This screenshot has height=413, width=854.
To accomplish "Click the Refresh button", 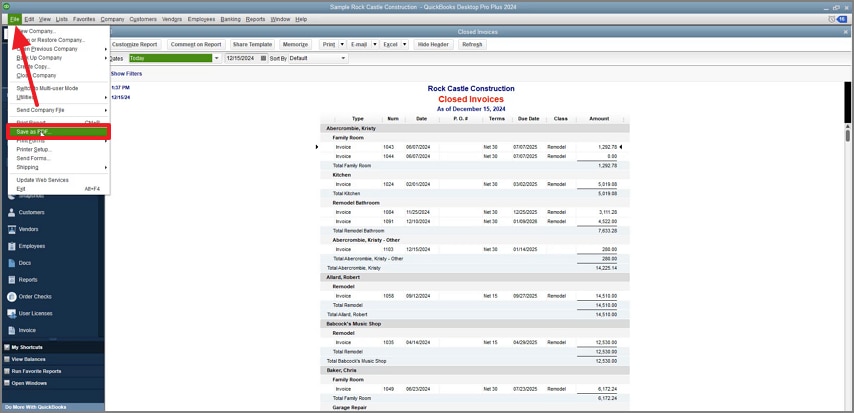I will click(x=472, y=45).
